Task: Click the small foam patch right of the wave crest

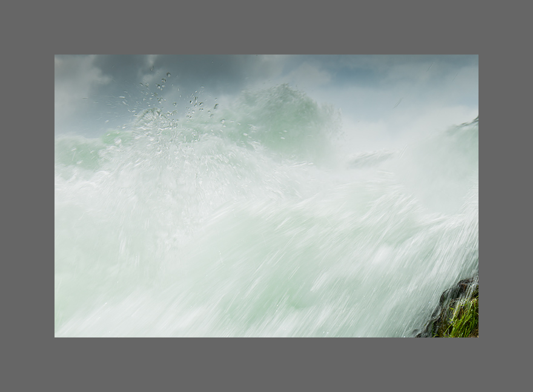Action: click(369, 159)
